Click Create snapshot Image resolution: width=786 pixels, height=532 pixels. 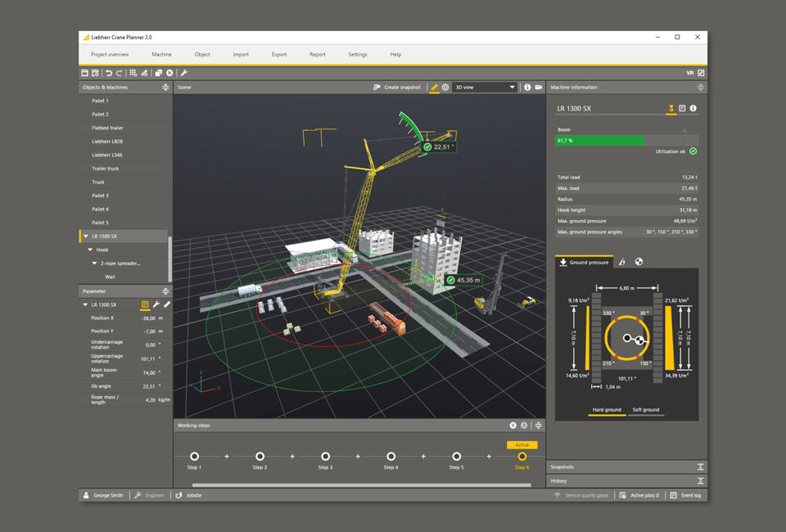[397, 87]
